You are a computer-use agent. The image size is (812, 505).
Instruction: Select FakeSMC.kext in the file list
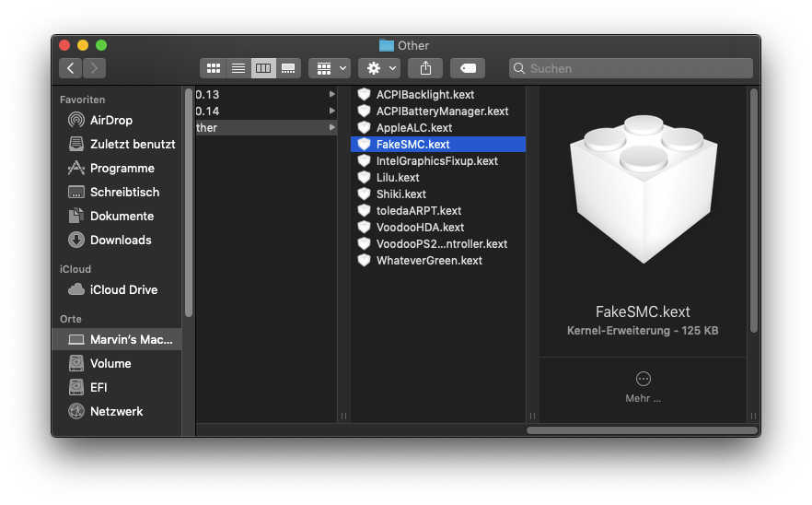438,144
